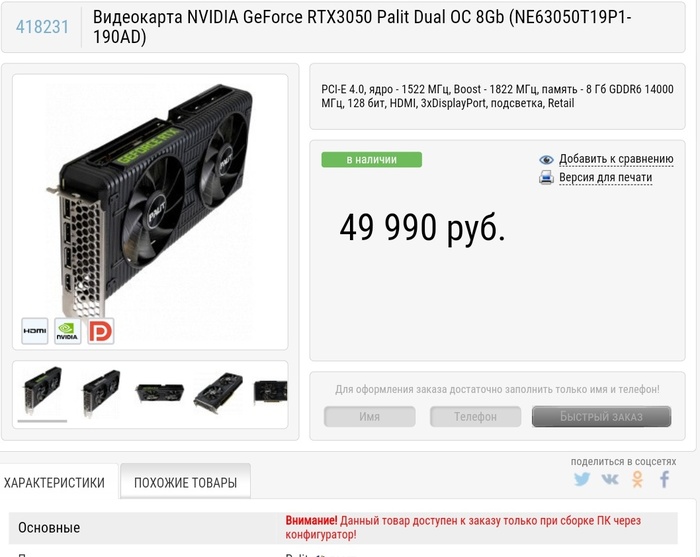Click the DisplayPort badge icon

click(101, 331)
